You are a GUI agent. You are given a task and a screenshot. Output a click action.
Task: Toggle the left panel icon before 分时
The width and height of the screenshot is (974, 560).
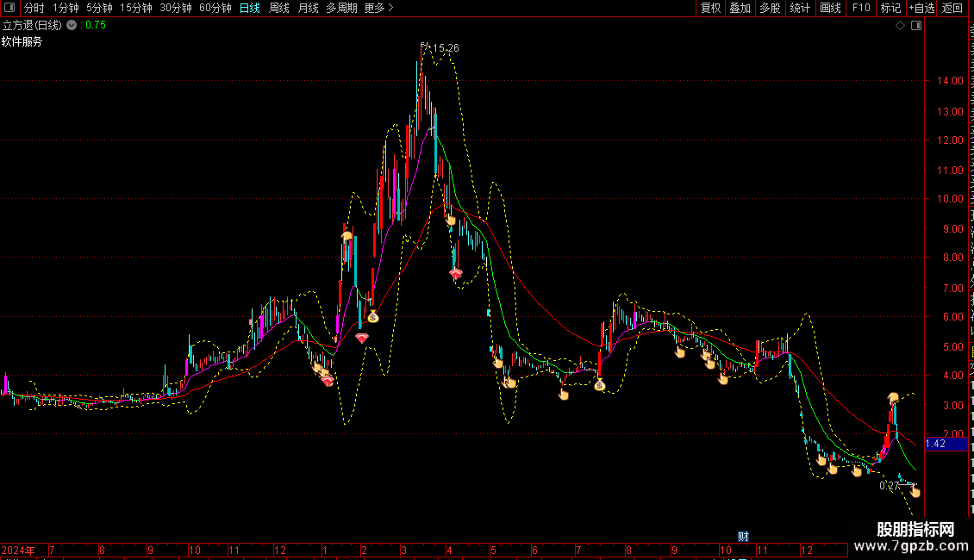click(9, 8)
